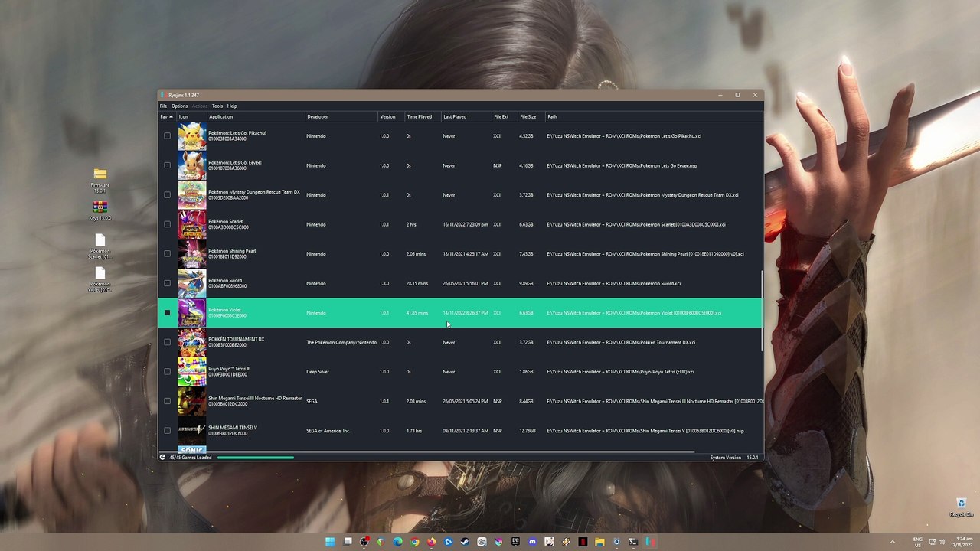The height and width of the screenshot is (551, 980).
Task: Favorite POKKÉN TOURNAMENT DX checkbox
Action: (167, 342)
